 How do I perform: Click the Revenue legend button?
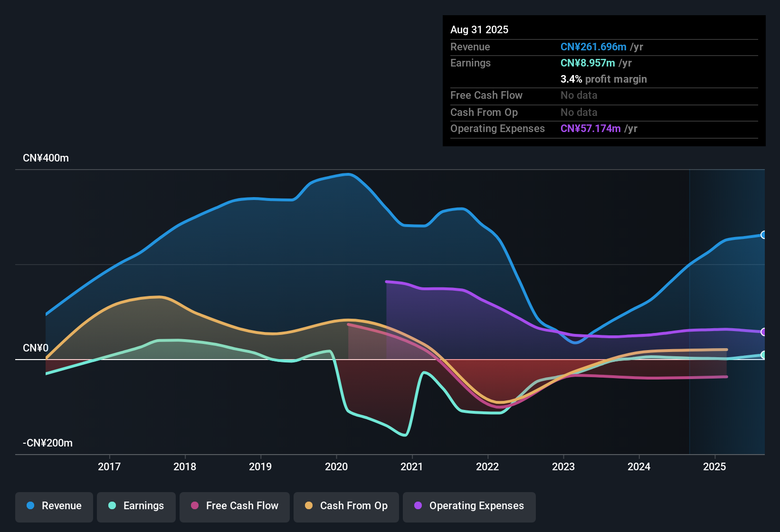pyautogui.click(x=54, y=506)
